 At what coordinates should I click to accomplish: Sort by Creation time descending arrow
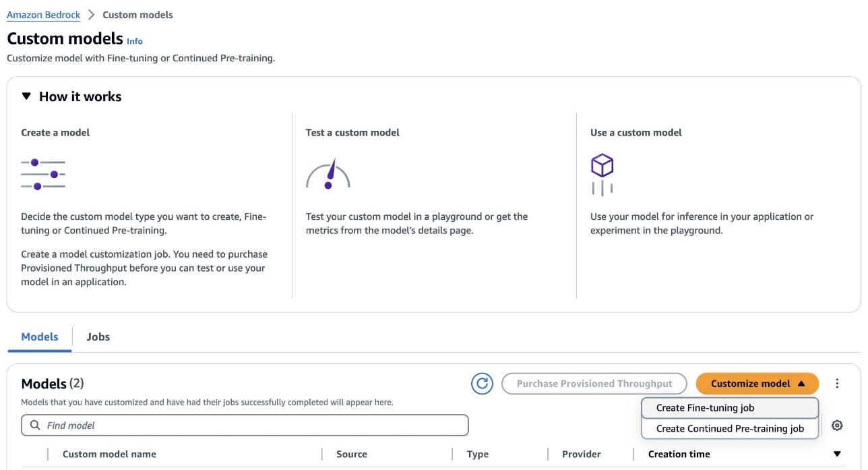[837, 454]
